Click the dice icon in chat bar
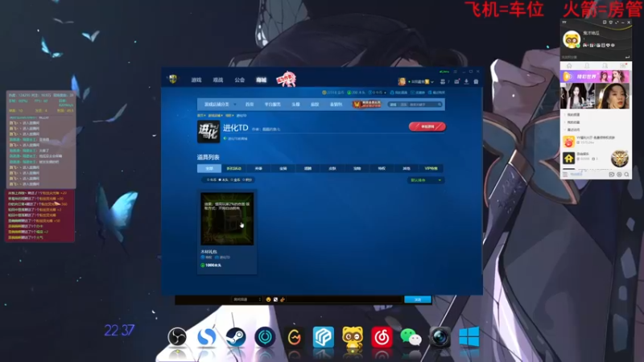 click(275, 299)
